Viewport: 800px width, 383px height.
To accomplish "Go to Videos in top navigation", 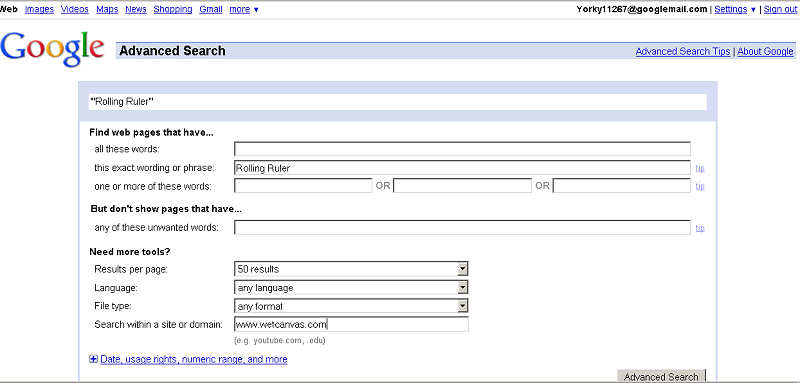I will (x=74, y=9).
